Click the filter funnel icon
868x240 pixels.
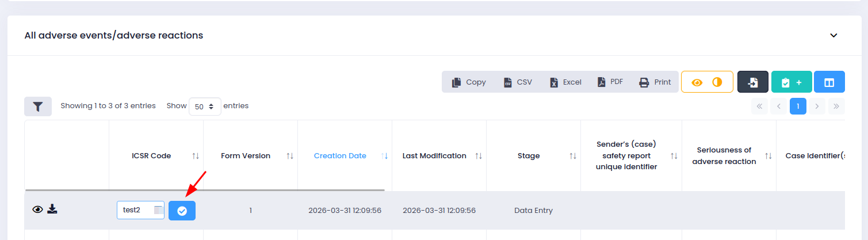pos(38,106)
